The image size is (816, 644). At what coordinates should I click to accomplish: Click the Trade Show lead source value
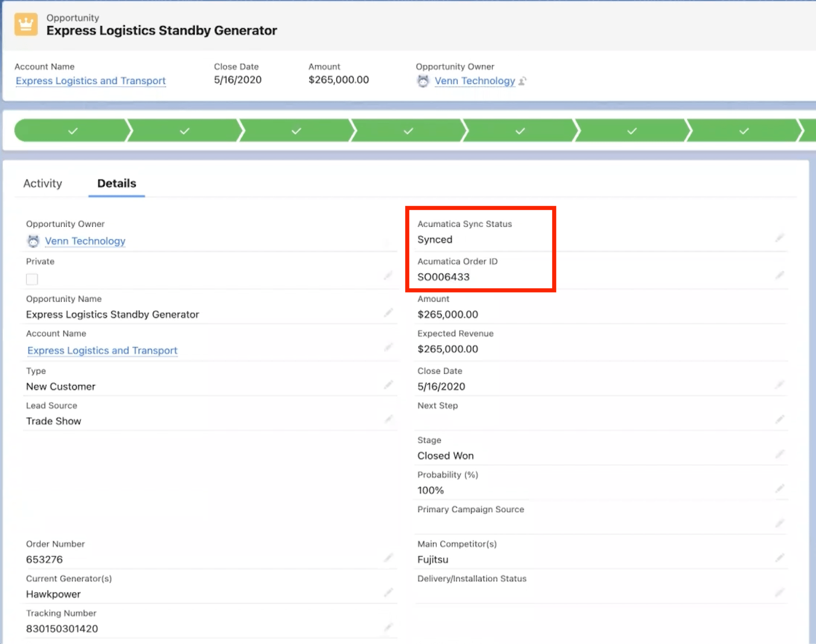tap(54, 421)
